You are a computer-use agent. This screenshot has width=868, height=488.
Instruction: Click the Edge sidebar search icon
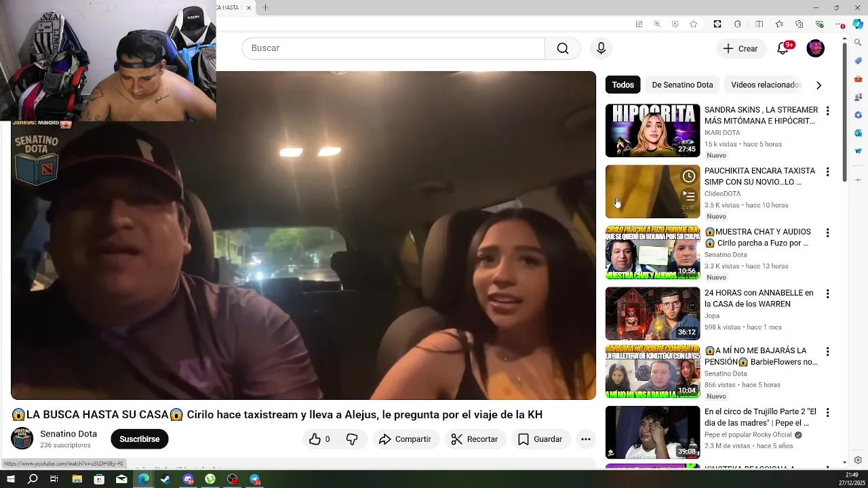tap(858, 43)
